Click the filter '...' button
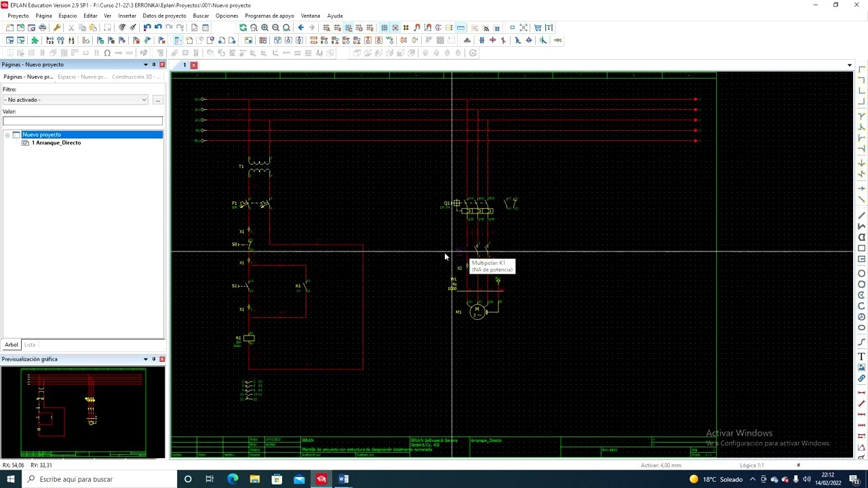The image size is (868, 488). [157, 100]
